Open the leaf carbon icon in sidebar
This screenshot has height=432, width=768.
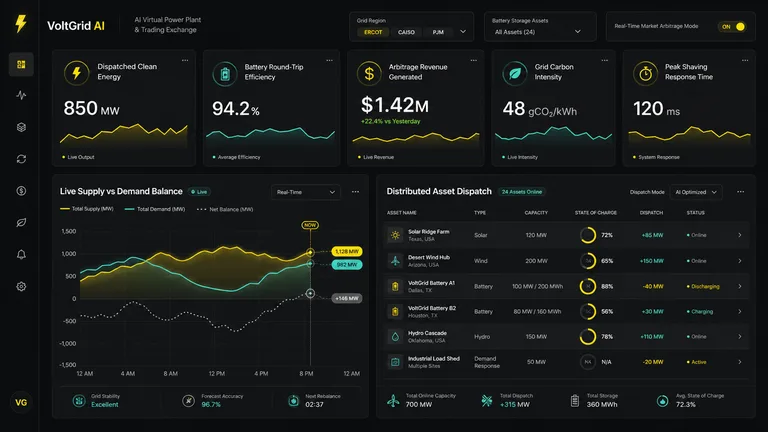point(21,223)
